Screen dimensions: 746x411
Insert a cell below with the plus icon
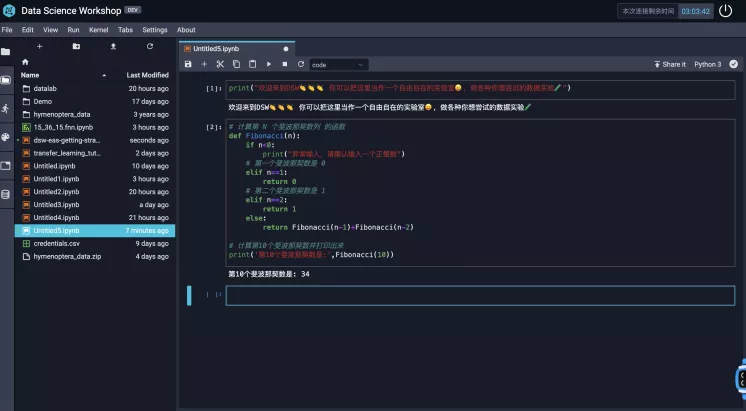pyautogui.click(x=204, y=64)
